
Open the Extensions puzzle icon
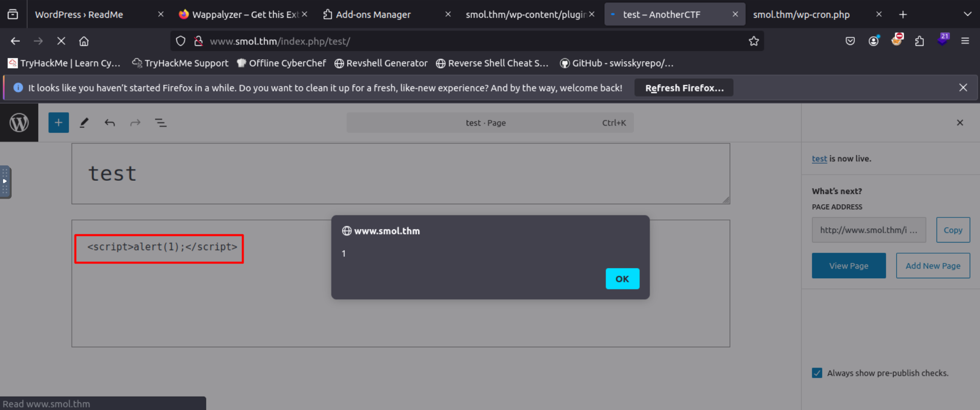tap(919, 41)
